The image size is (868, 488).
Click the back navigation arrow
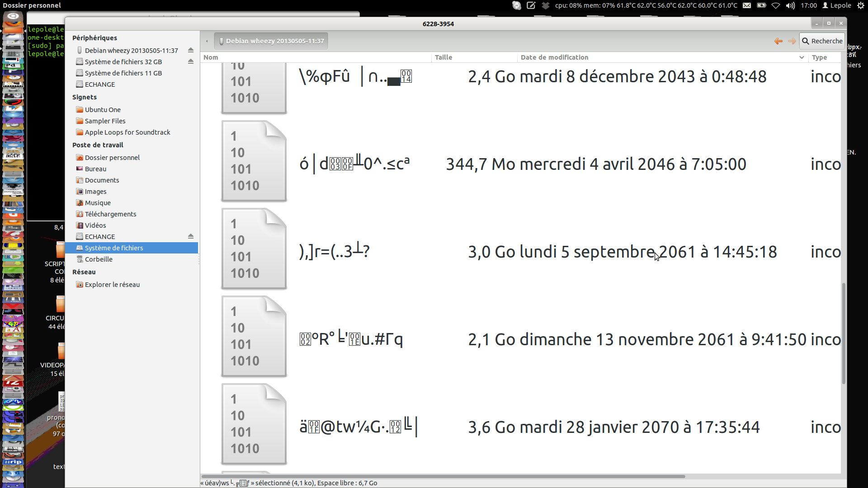click(778, 41)
